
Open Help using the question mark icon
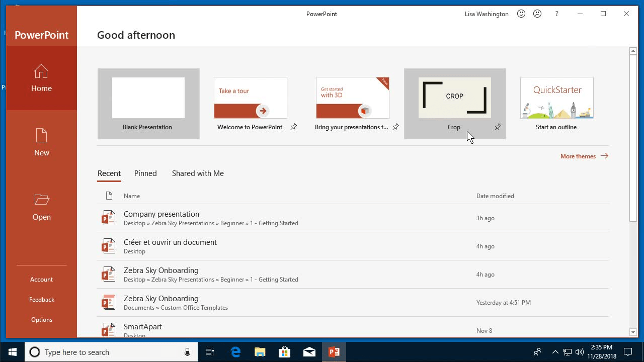[556, 14]
